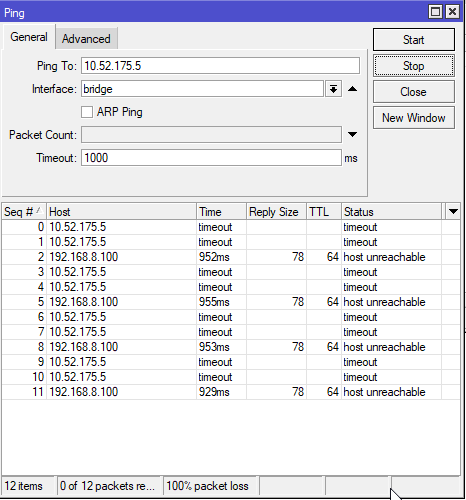Image resolution: width=466 pixels, height=500 pixels.
Task: Expand the Packet Count field arrow
Action: coord(353,134)
